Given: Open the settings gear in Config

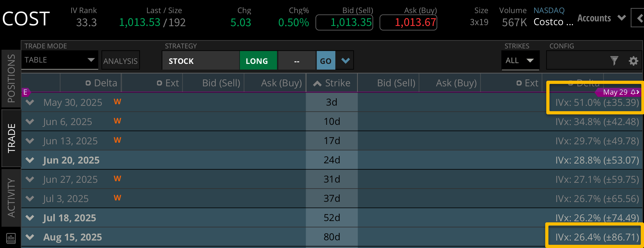Looking at the screenshot, I should (x=633, y=61).
